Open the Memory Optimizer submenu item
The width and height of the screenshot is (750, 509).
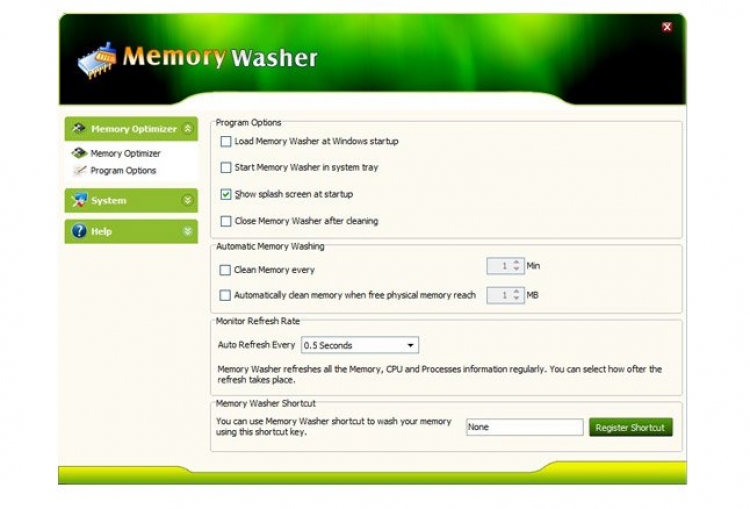(125, 153)
